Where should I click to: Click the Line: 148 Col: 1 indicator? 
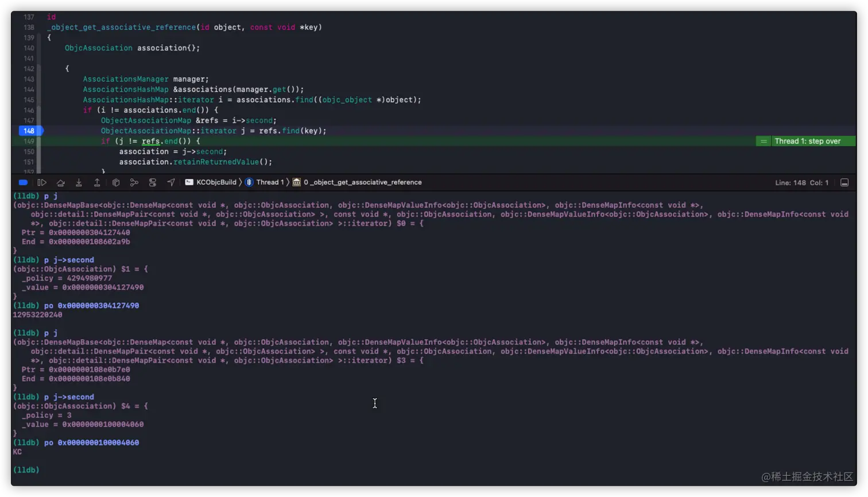801,183
